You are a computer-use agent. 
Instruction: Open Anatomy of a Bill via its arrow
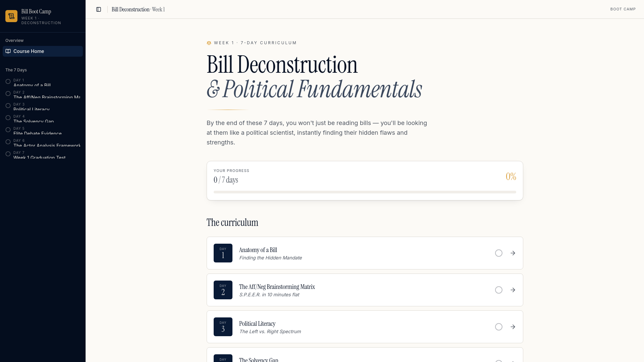pyautogui.click(x=513, y=253)
